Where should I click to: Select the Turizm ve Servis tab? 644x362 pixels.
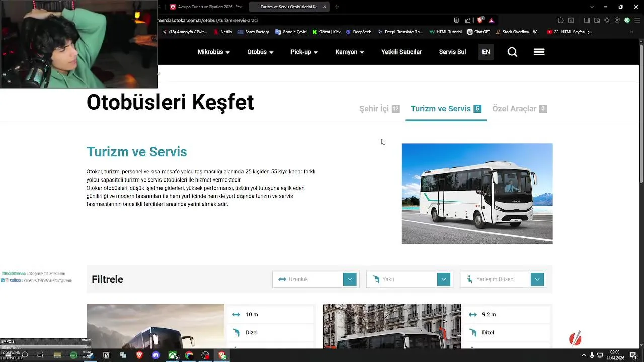pyautogui.click(x=446, y=109)
